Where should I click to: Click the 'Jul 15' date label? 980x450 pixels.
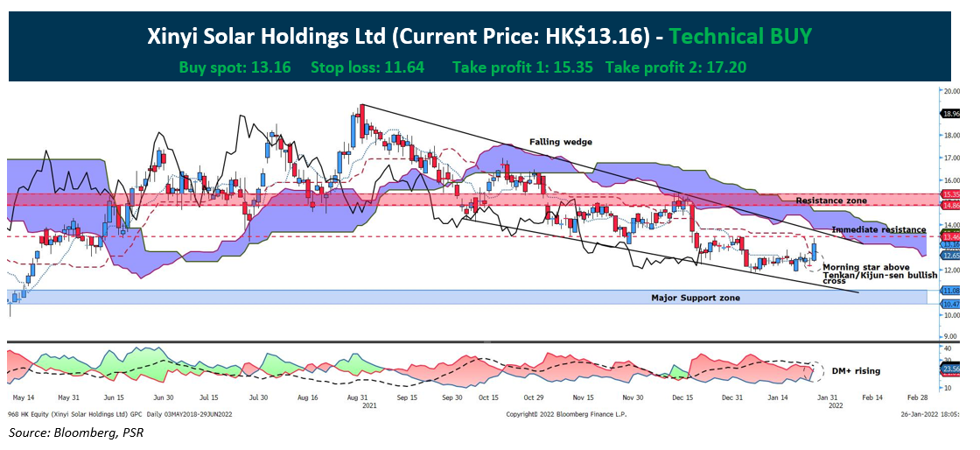coord(209,397)
